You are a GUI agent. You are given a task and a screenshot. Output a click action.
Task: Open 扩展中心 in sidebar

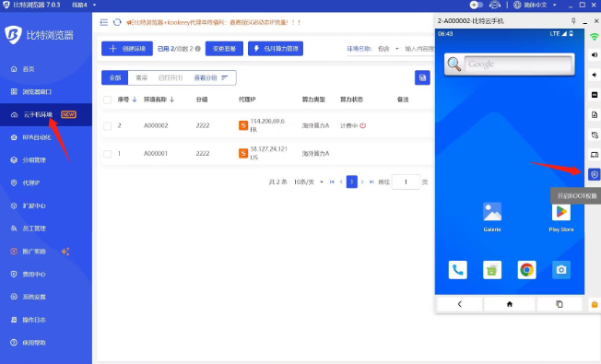[29, 205]
